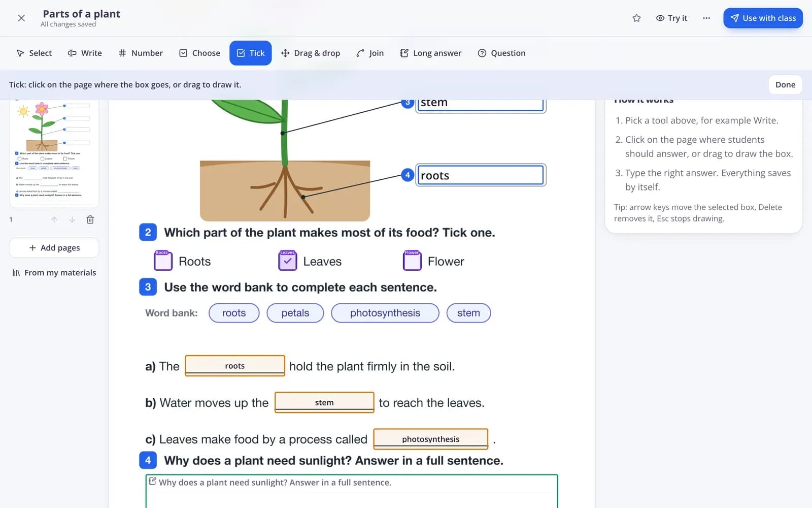This screenshot has width=812, height=508.
Task: Click question 4 number badge
Action: [148, 460]
